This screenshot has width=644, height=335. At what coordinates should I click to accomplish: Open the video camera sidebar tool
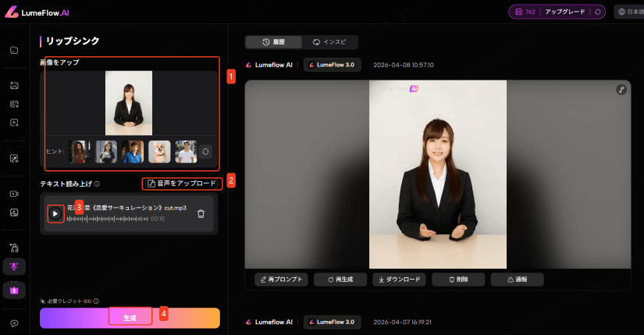point(14,194)
